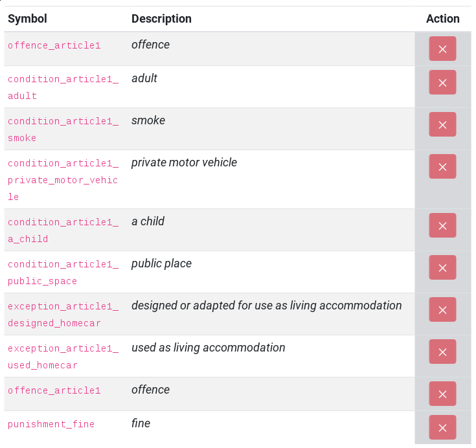The height and width of the screenshot is (448, 476).
Task: Remove the 'a child' condition row
Action: [442, 226]
